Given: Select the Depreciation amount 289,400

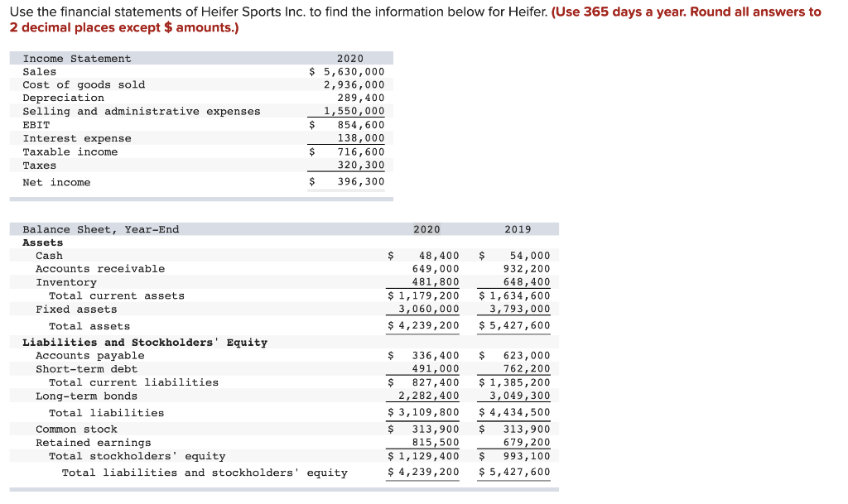Looking at the screenshot, I should 361,98.
